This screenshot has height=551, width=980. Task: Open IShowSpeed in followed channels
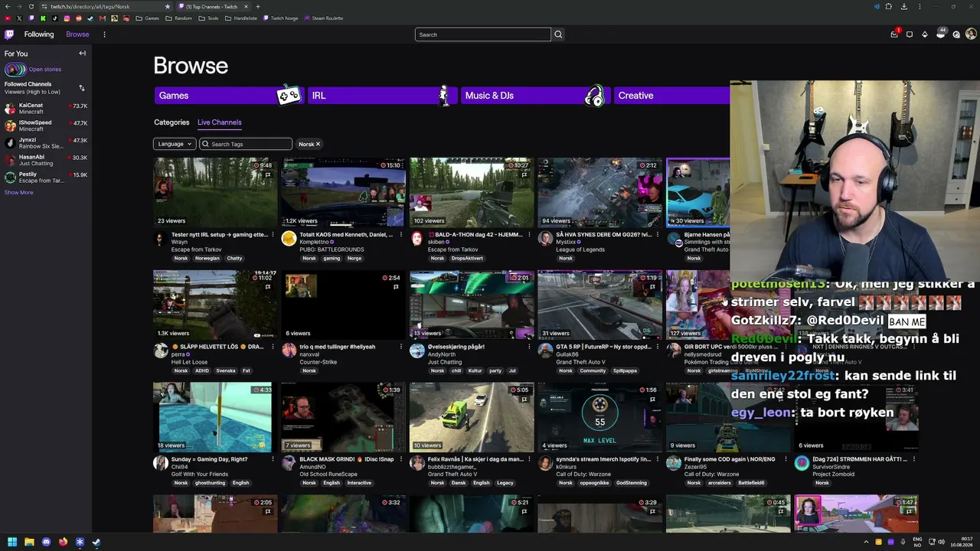point(46,126)
